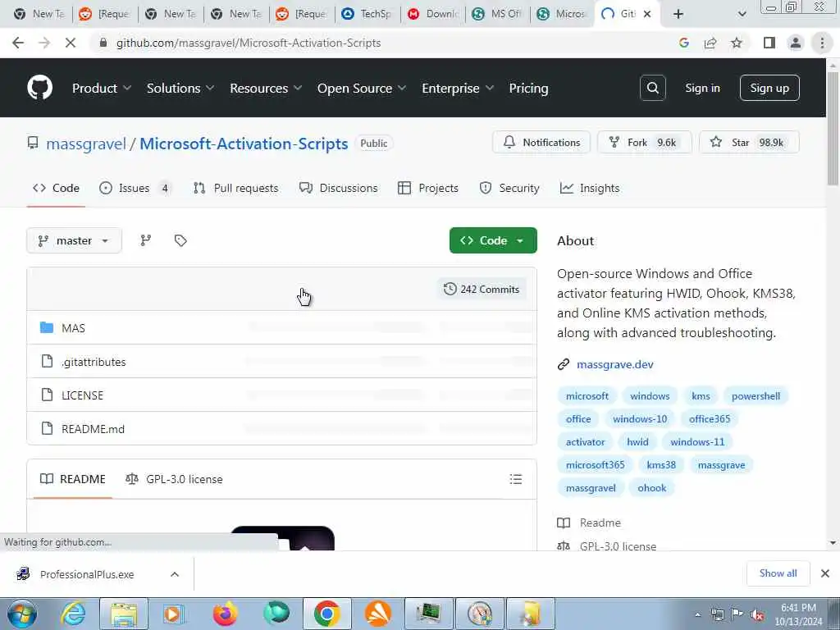View 242 Commits history
The height and width of the screenshot is (630, 840).
pyautogui.click(x=481, y=290)
